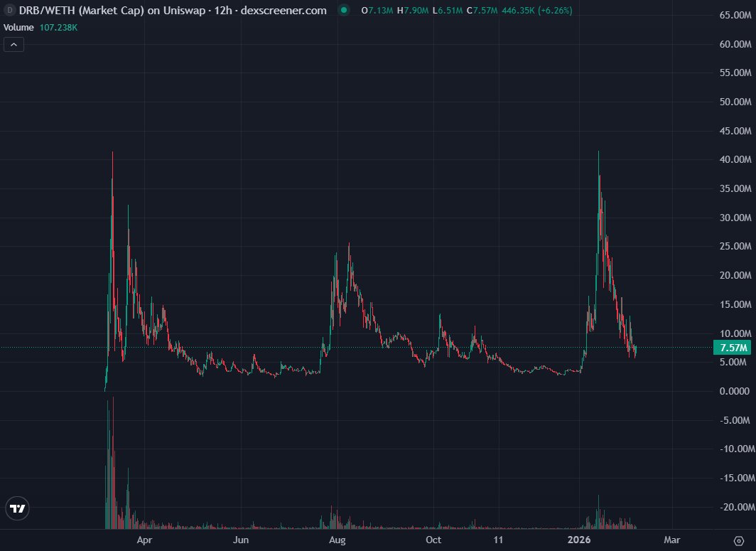
Task: Click the Jun time axis label
Action: tap(241, 540)
